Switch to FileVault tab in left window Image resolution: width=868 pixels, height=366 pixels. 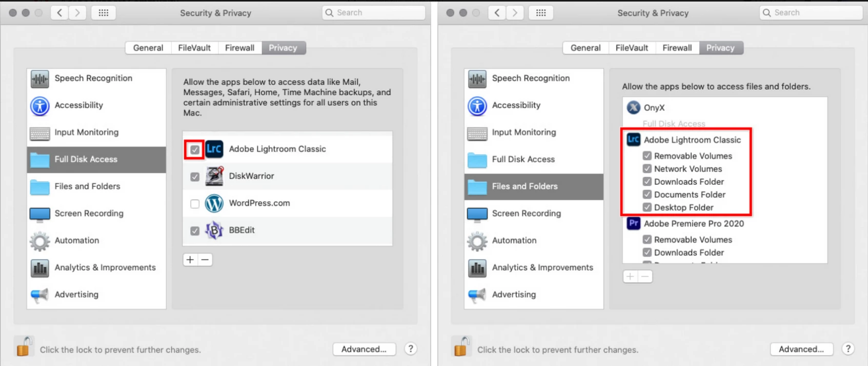(x=194, y=48)
